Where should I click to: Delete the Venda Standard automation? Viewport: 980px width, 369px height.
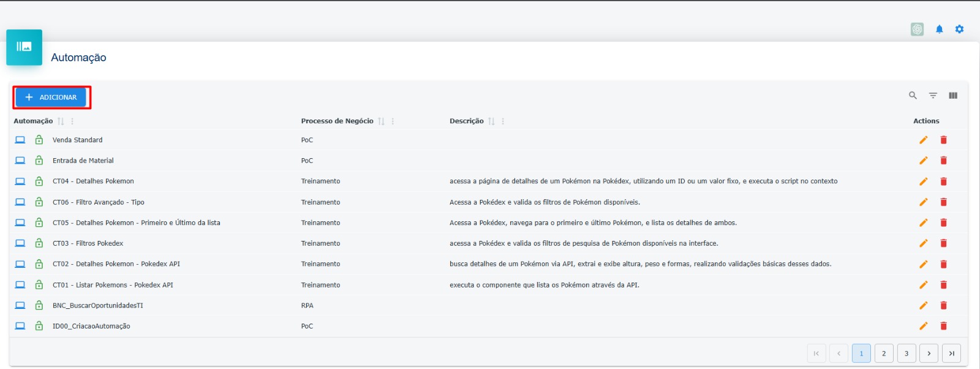click(943, 140)
